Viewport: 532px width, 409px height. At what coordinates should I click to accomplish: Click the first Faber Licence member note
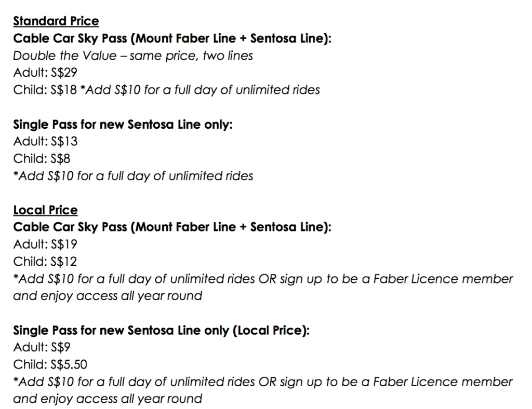coord(263,279)
